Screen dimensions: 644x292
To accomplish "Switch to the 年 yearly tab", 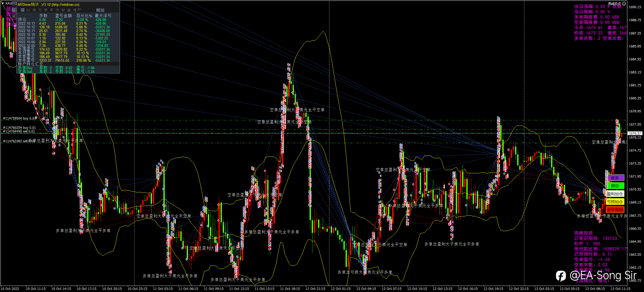I will [x=52, y=10].
